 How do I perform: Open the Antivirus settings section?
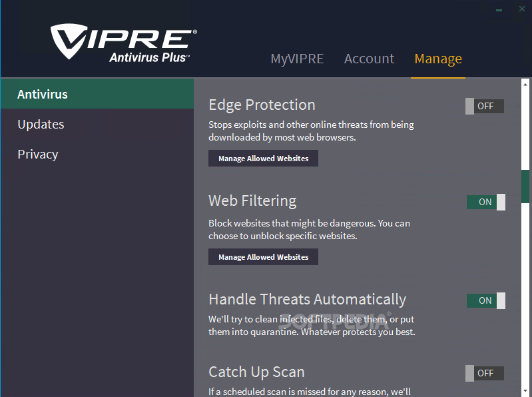tap(97, 94)
